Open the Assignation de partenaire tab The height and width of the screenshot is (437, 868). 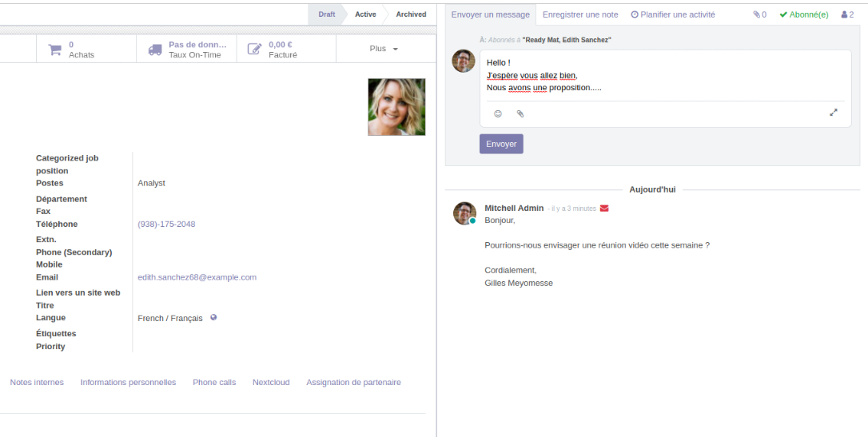coord(353,382)
